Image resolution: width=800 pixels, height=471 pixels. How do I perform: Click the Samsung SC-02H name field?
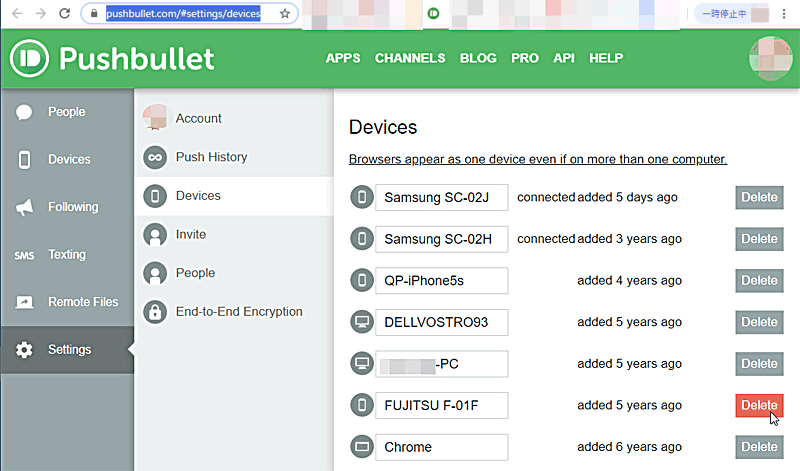tap(442, 239)
